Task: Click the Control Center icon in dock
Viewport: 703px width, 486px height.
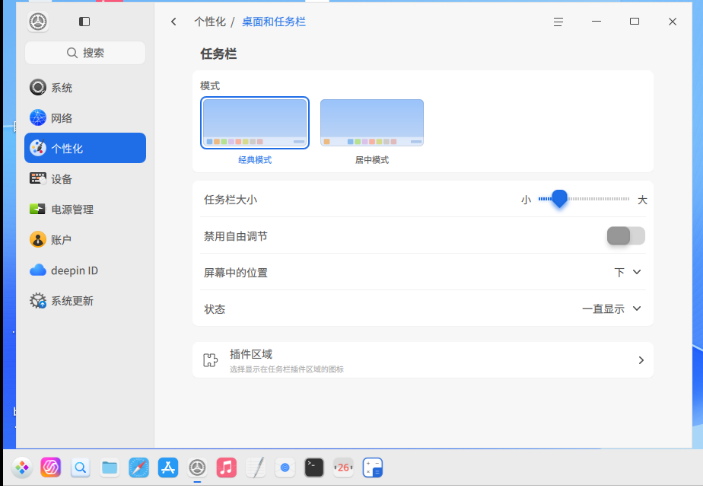Action: [197, 468]
